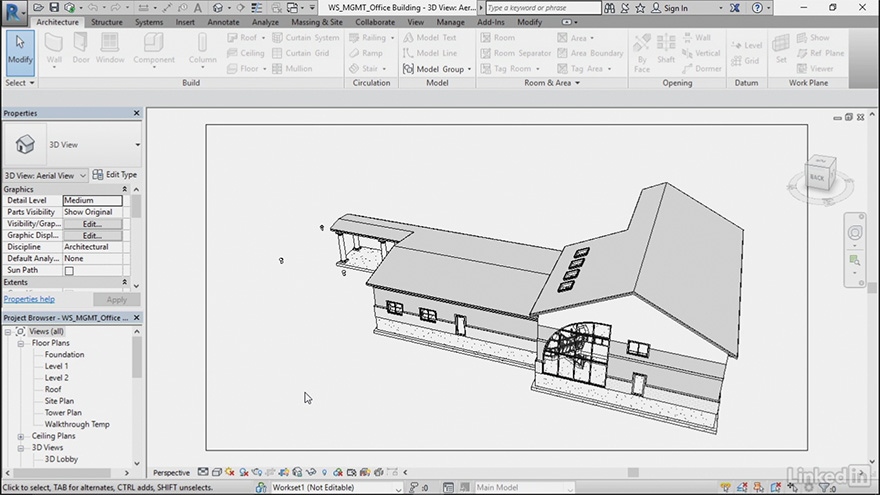Click the Switch Windows icon

coord(292,8)
